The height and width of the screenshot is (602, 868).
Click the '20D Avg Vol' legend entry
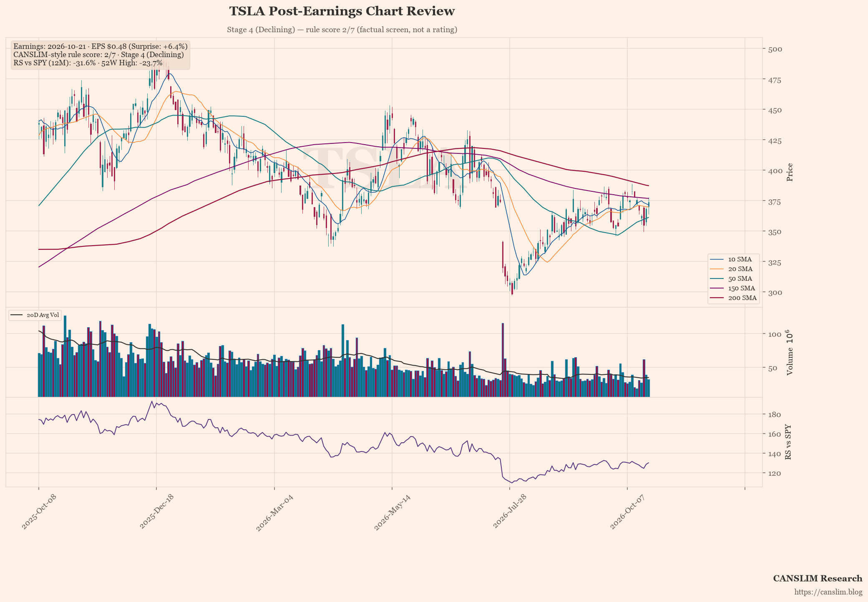pos(35,315)
